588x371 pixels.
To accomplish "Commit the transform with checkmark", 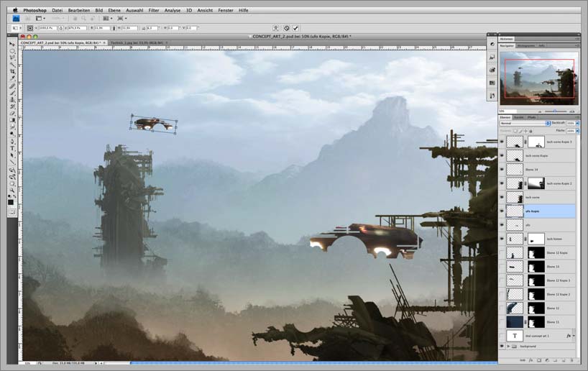I will pyautogui.click(x=295, y=28).
